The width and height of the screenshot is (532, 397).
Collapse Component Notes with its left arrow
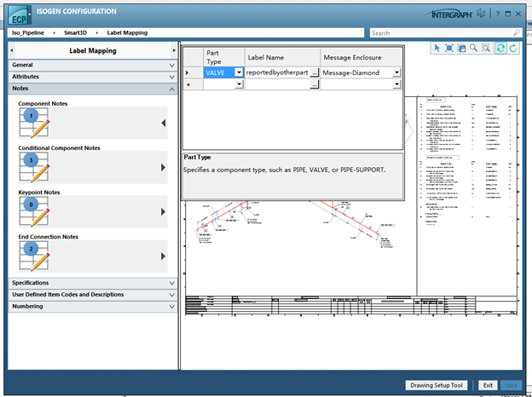coord(164,123)
